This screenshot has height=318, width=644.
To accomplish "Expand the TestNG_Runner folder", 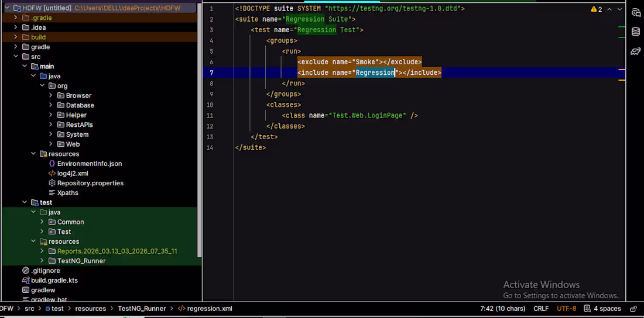I will [x=42, y=261].
